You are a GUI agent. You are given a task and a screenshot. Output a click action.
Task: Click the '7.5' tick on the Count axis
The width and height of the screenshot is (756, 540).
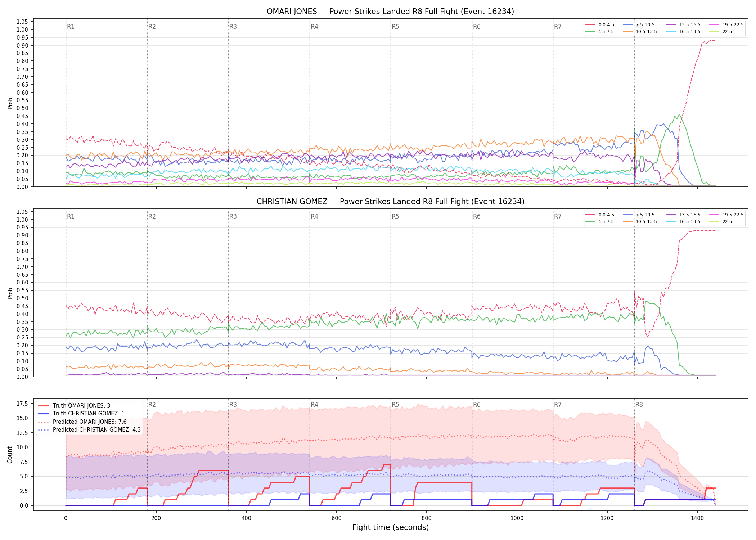tap(24, 462)
